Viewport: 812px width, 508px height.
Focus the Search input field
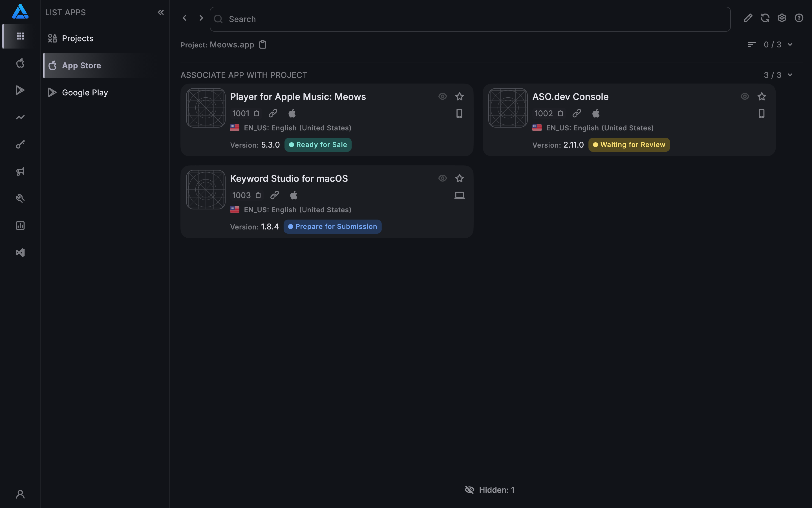click(x=470, y=19)
